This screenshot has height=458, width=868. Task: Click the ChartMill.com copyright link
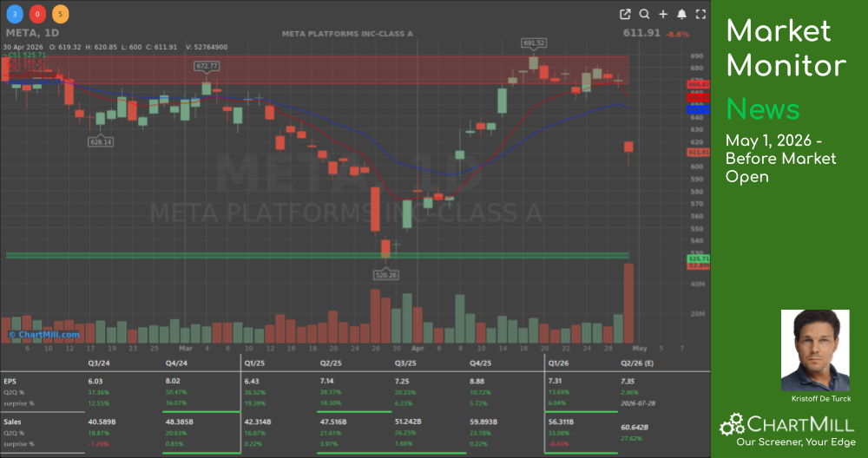[x=43, y=335]
